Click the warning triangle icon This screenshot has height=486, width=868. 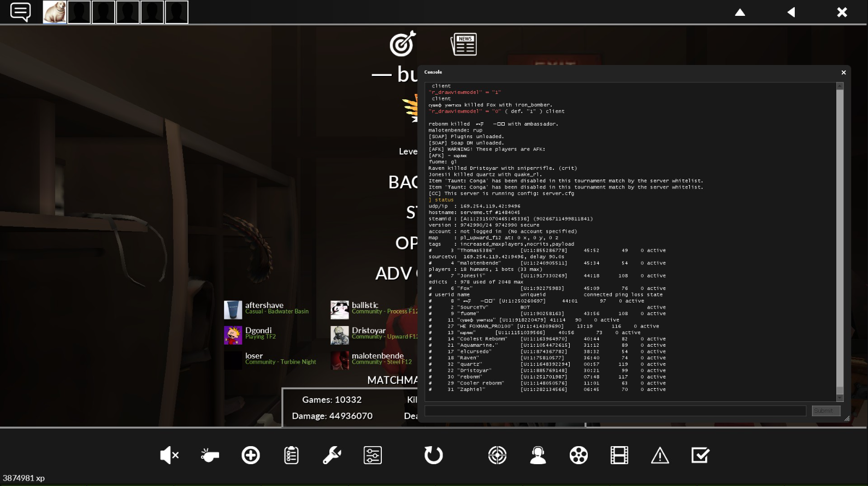(660, 455)
